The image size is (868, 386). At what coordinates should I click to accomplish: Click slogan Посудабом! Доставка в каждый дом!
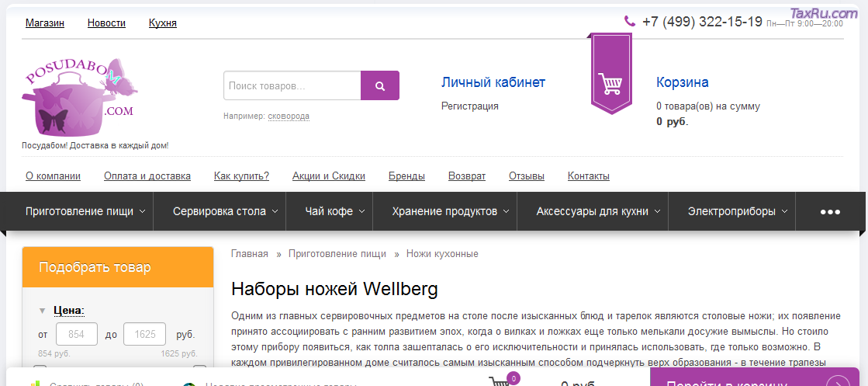coord(95,145)
